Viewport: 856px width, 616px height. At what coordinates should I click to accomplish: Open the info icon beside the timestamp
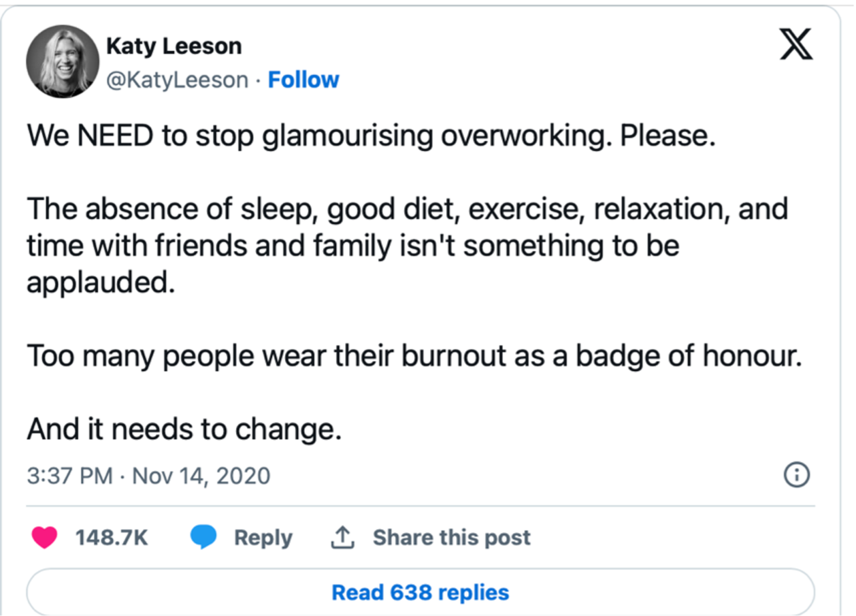[x=796, y=476]
